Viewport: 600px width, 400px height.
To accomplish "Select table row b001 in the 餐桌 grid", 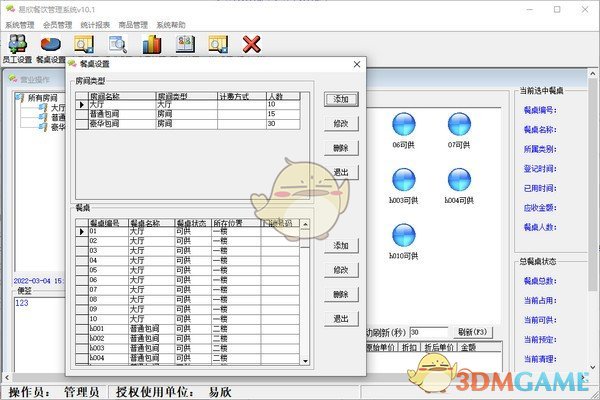I will pos(188,329).
